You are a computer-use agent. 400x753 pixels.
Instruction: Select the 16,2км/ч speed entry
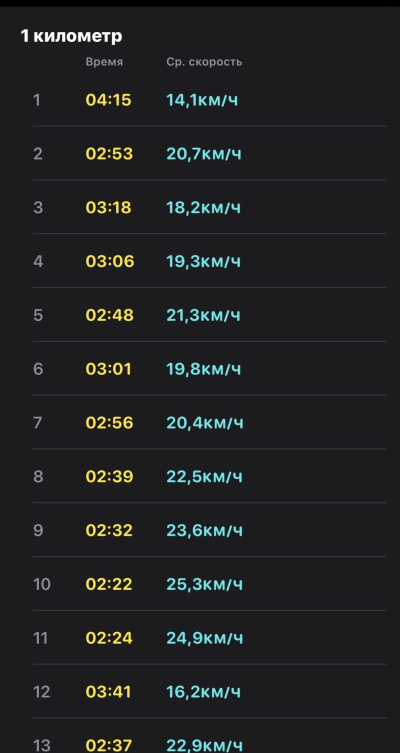pos(204,692)
